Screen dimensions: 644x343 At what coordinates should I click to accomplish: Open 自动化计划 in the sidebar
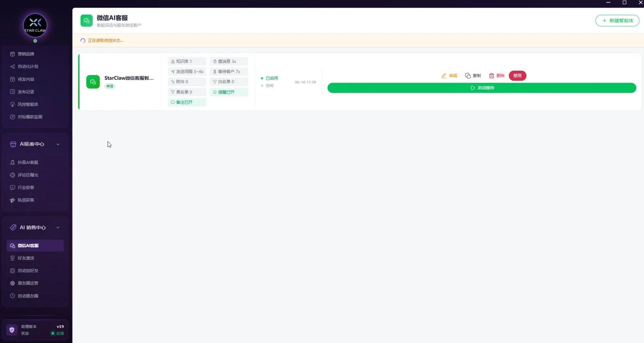point(35,66)
